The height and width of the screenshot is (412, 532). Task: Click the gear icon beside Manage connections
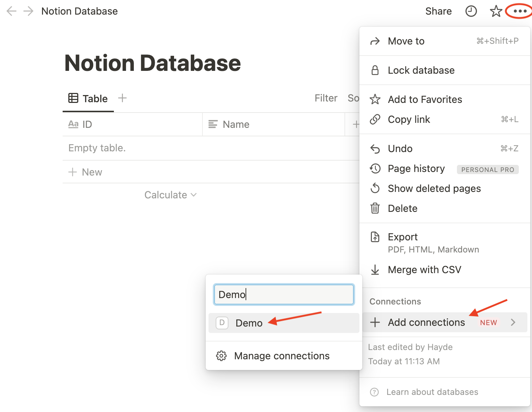click(221, 356)
